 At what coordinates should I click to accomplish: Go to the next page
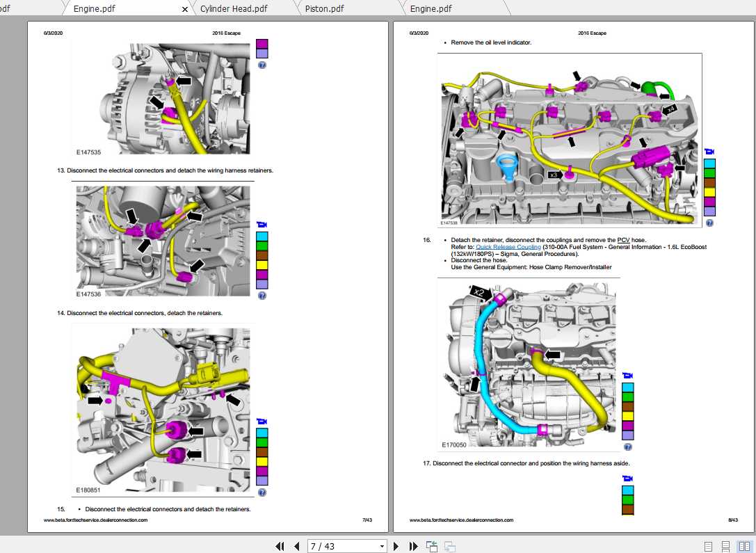396,547
